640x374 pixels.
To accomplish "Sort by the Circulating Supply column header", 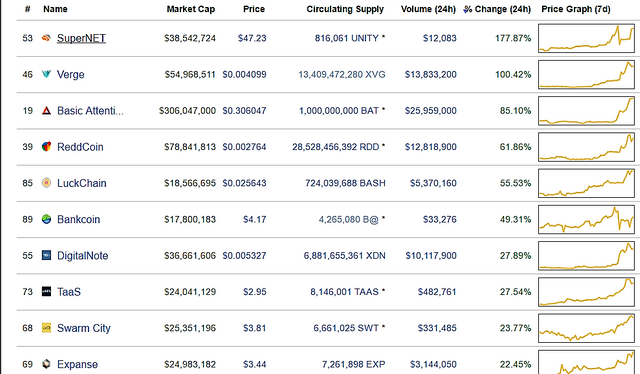I will pos(345,9).
